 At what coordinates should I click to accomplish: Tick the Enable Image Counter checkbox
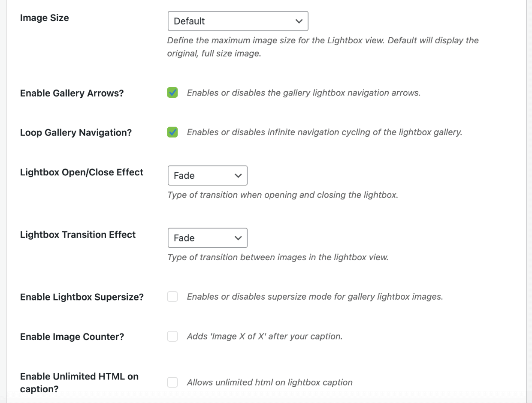(x=172, y=336)
